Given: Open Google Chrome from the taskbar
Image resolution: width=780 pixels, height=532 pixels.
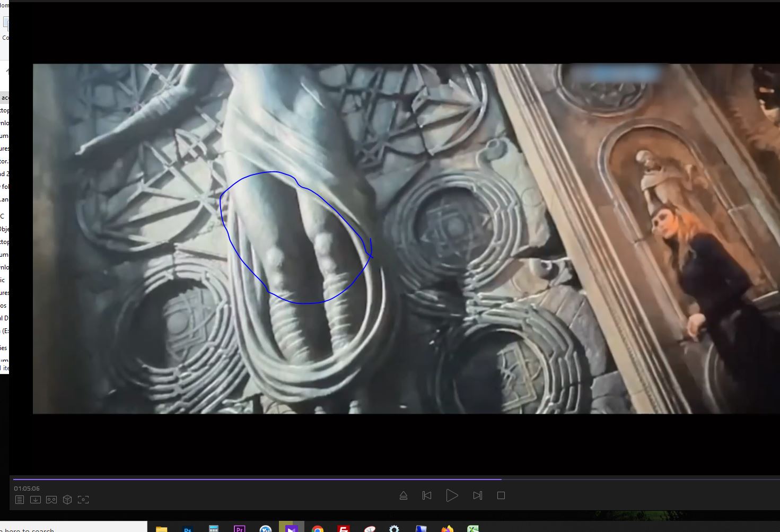Looking at the screenshot, I should click(x=317, y=528).
